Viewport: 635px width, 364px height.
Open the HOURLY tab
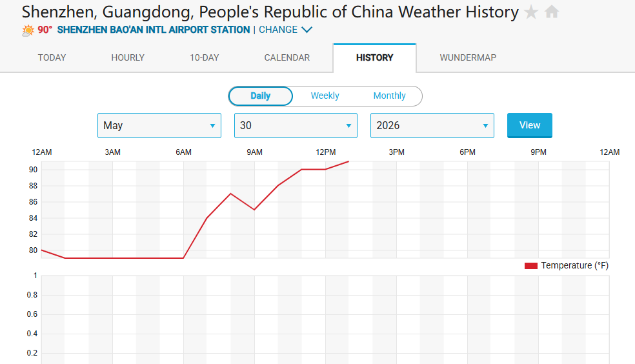128,57
